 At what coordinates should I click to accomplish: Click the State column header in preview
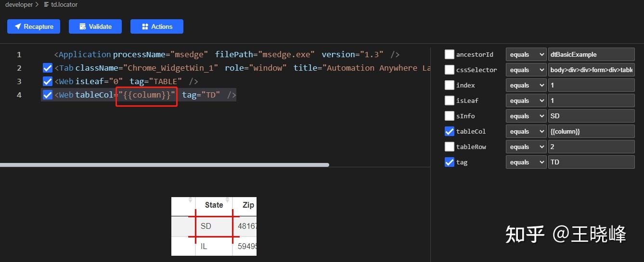pyautogui.click(x=214, y=205)
